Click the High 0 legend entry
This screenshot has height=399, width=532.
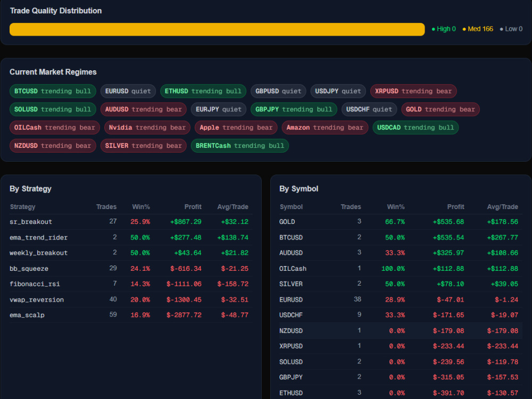point(444,29)
